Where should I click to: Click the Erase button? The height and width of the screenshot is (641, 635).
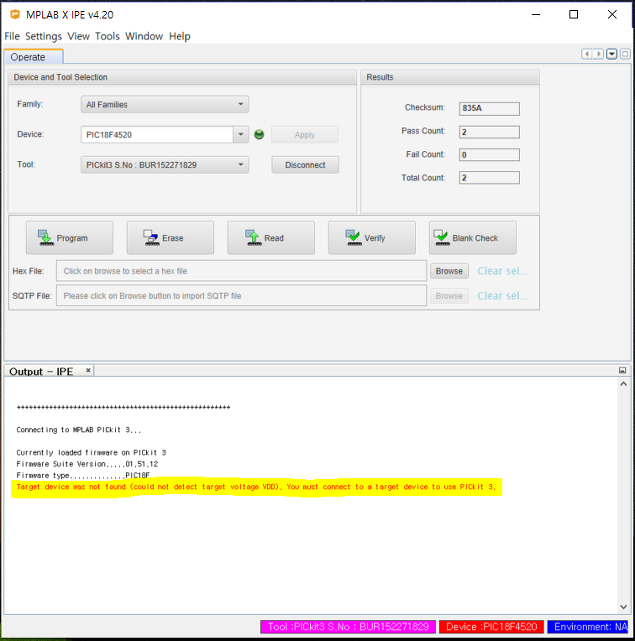point(170,238)
